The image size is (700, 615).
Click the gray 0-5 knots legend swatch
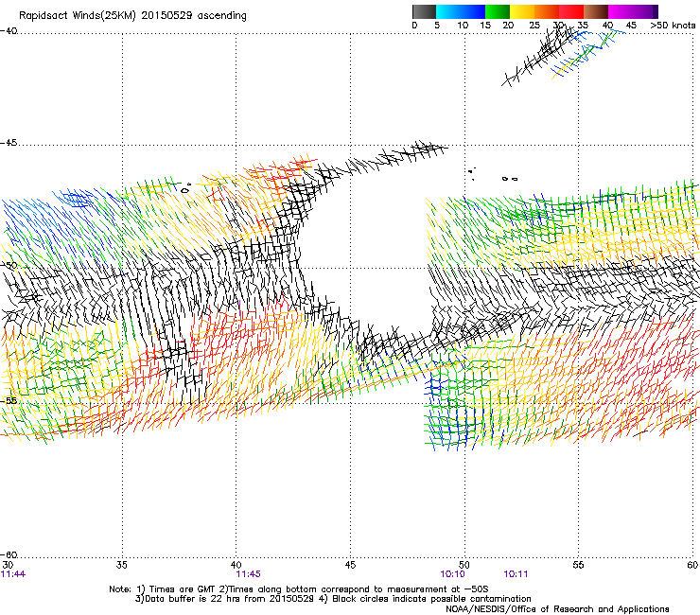click(424, 11)
